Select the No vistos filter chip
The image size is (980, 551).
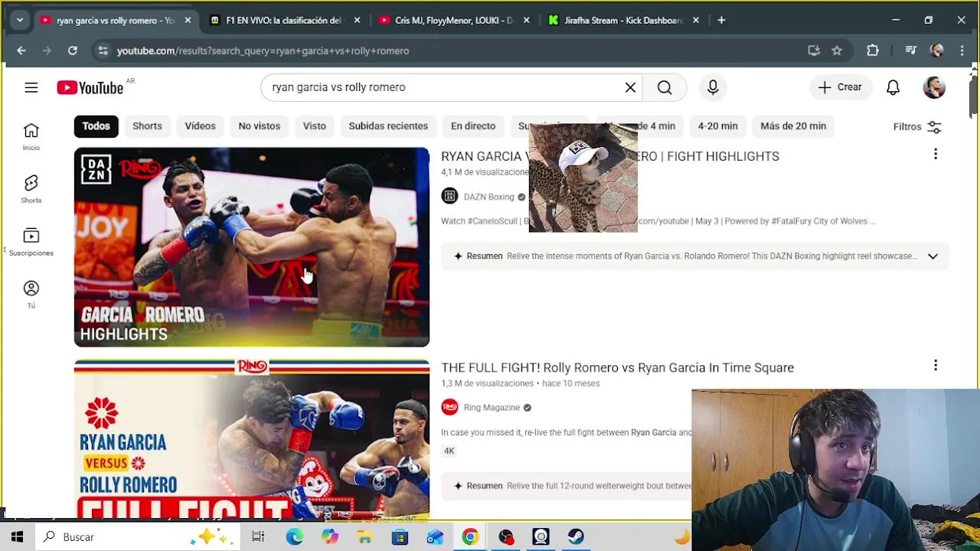(x=259, y=126)
